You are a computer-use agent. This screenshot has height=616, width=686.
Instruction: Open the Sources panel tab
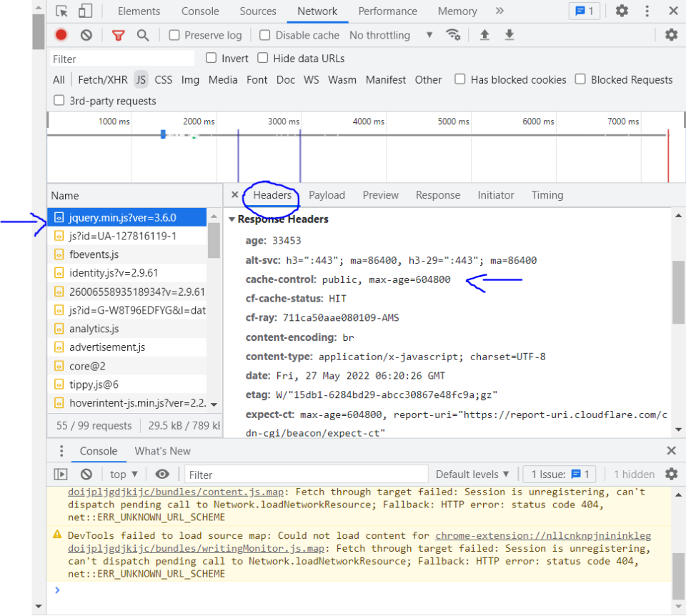[258, 11]
